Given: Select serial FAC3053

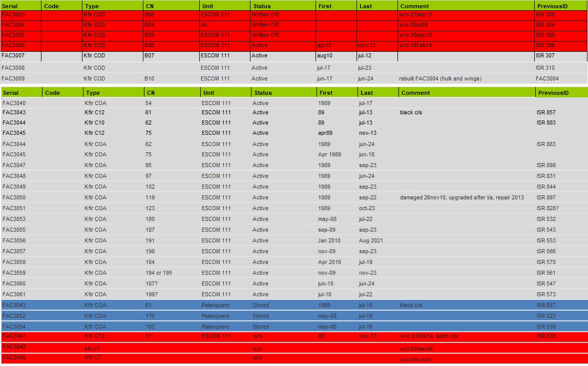Looking at the screenshot, I should (x=14, y=219).
